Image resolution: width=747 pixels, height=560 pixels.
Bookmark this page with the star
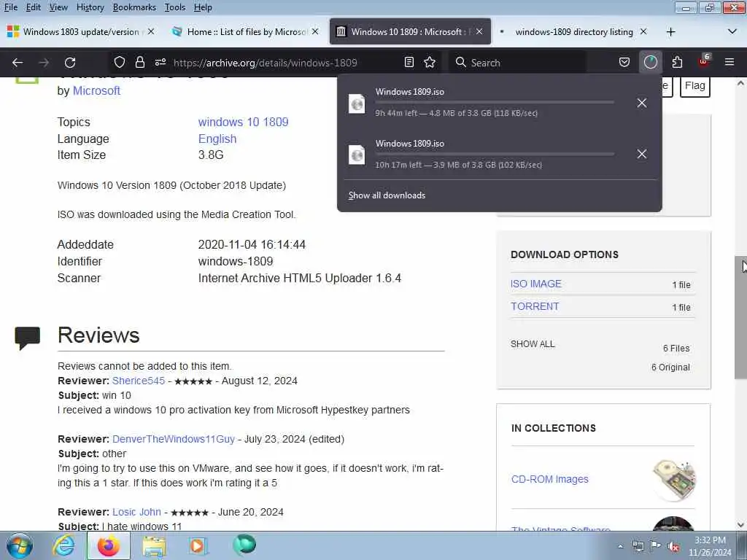pyautogui.click(x=430, y=63)
